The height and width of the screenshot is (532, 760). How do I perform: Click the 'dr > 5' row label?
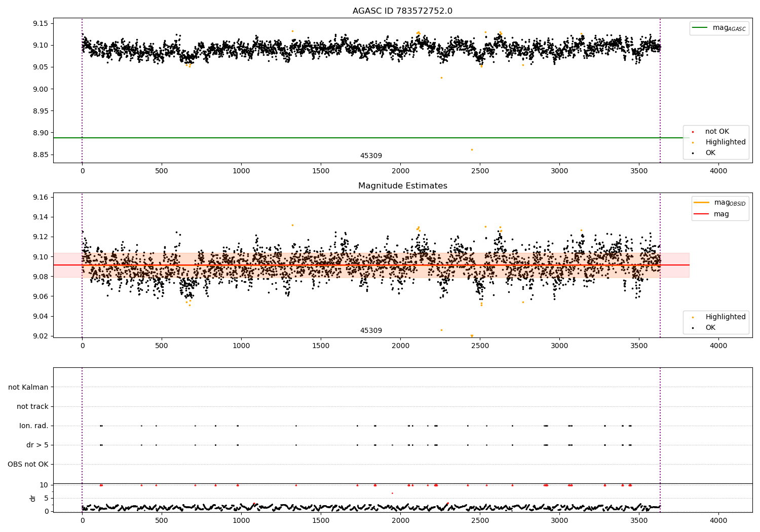[37, 445]
